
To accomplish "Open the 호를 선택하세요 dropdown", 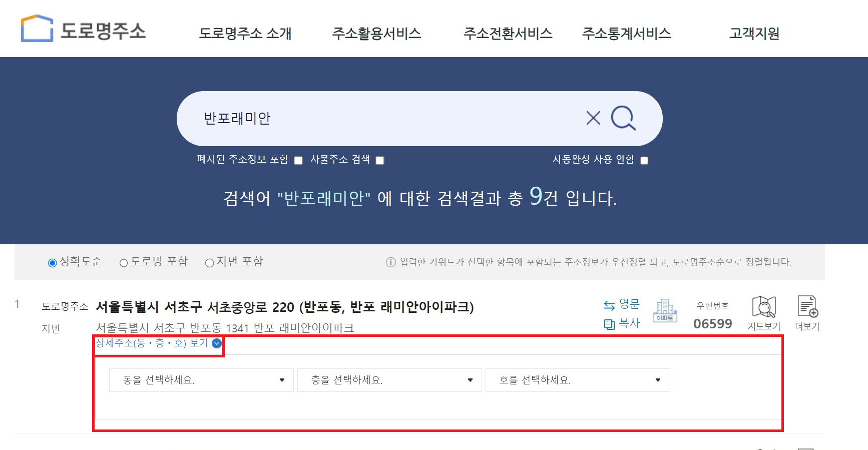I will (x=578, y=380).
